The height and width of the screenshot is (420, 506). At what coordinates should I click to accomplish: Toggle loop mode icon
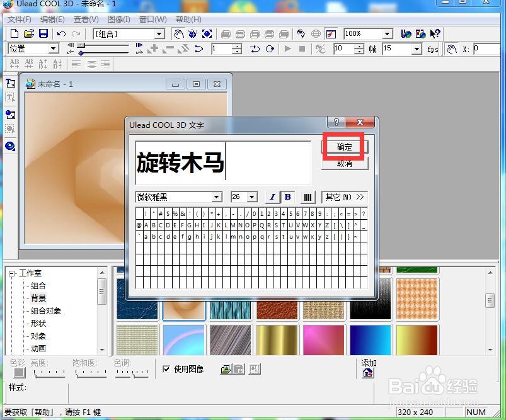270,48
